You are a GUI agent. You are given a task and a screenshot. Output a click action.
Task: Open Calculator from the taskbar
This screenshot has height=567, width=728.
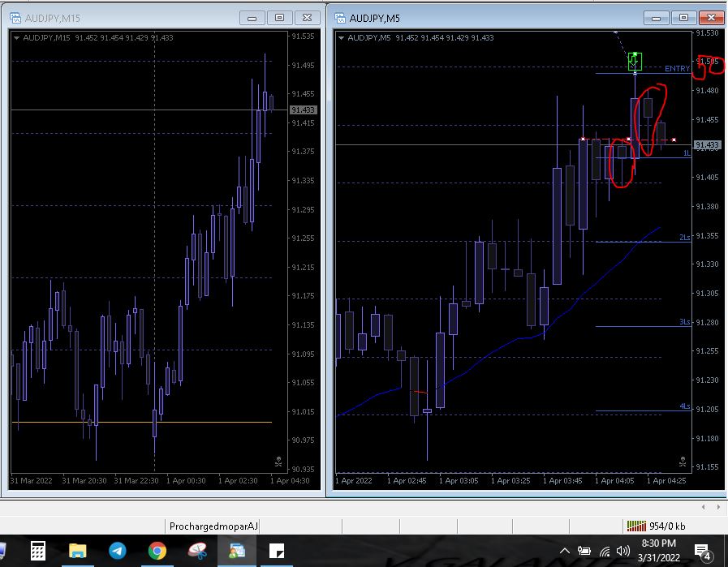point(38,551)
